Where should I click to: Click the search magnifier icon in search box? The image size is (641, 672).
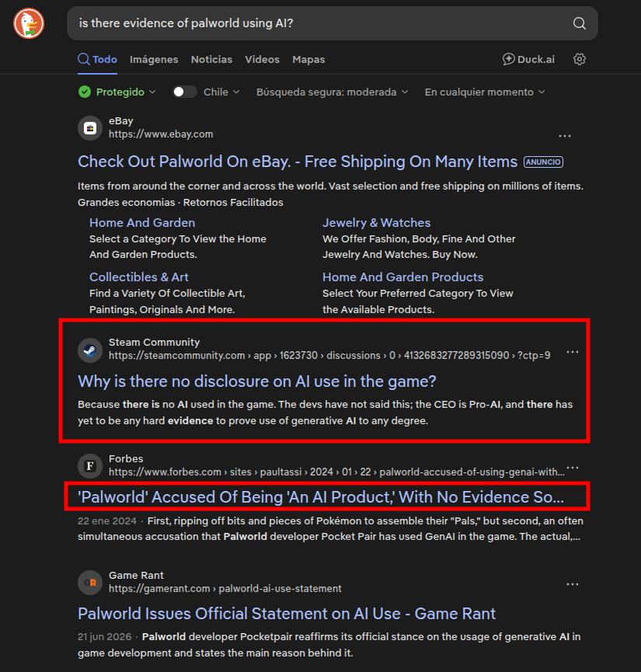pos(580,23)
